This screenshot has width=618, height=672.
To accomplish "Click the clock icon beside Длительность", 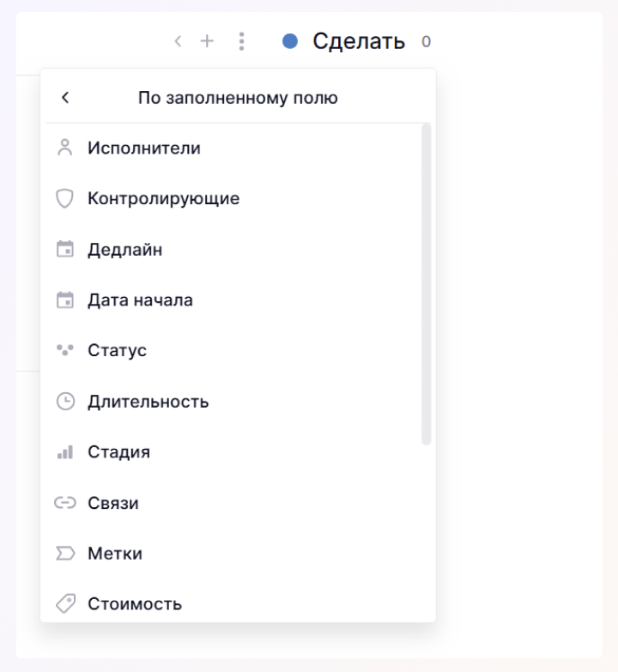I will pos(65,401).
